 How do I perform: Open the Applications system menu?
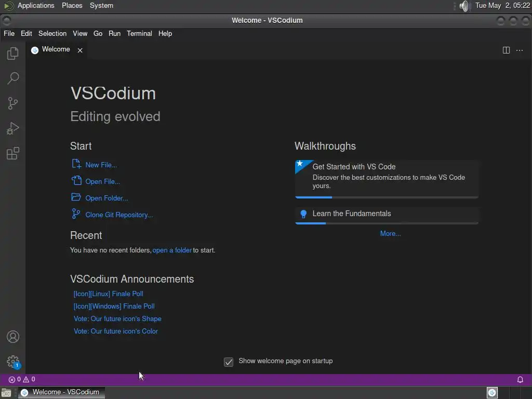point(36,6)
